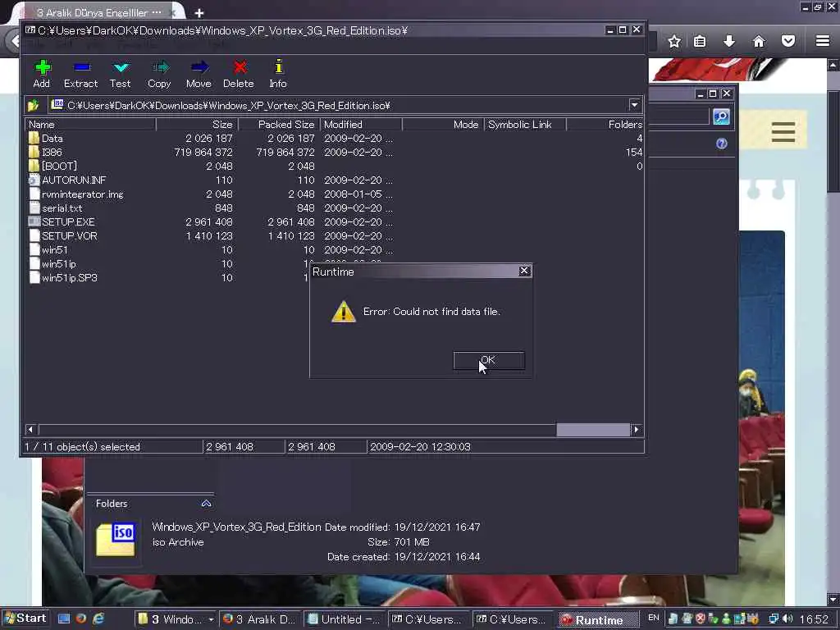
Task: Click the Folders column header
Action: coord(605,125)
